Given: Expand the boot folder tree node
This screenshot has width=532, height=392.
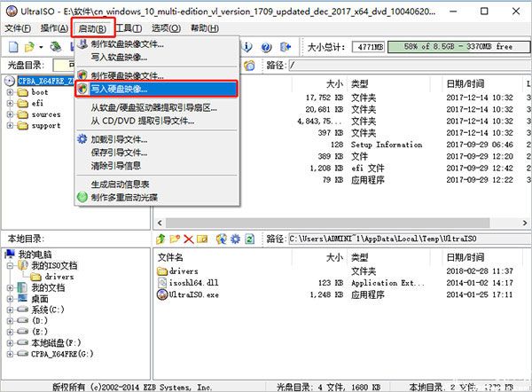Looking at the screenshot, I should (x=10, y=92).
